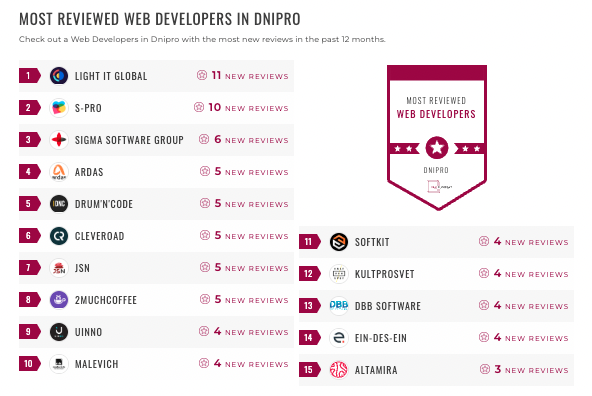Screen dimensions: 592x396
Task: Click '4 new reviews' in Uinno row
Action: [x=251, y=332]
